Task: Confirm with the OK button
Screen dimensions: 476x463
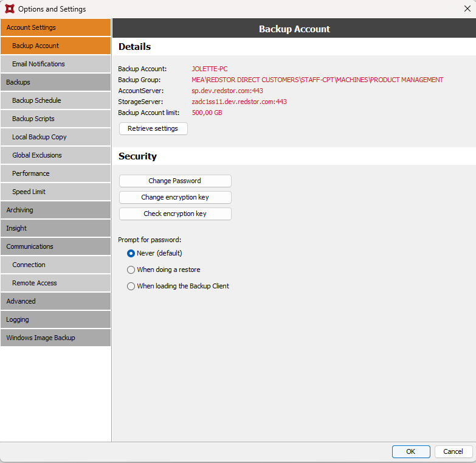Action: click(411, 451)
